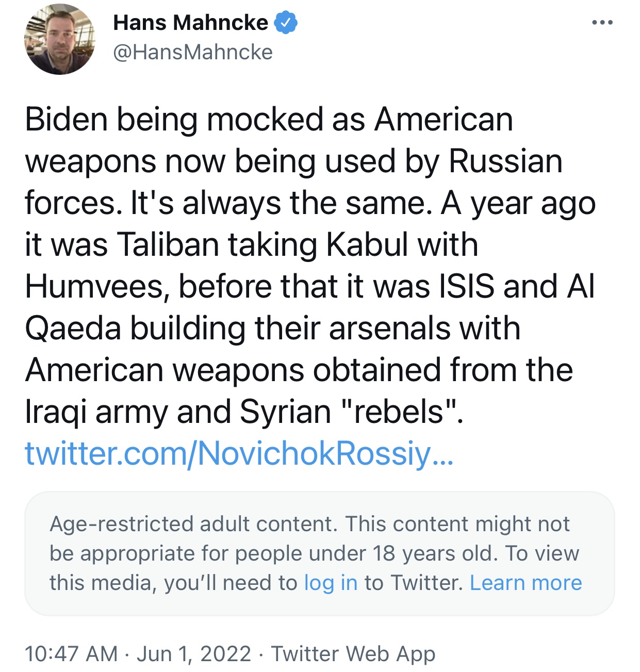Click the blue verified badge

(x=286, y=23)
